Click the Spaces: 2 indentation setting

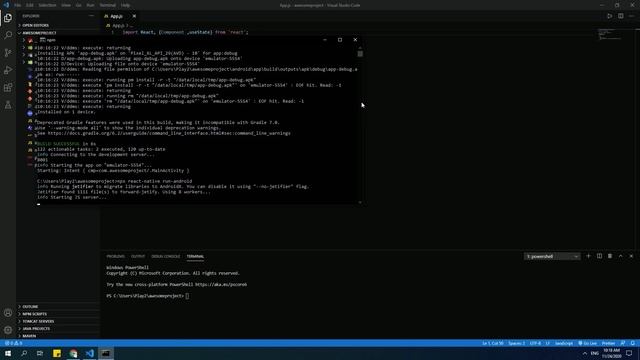[x=517, y=343]
